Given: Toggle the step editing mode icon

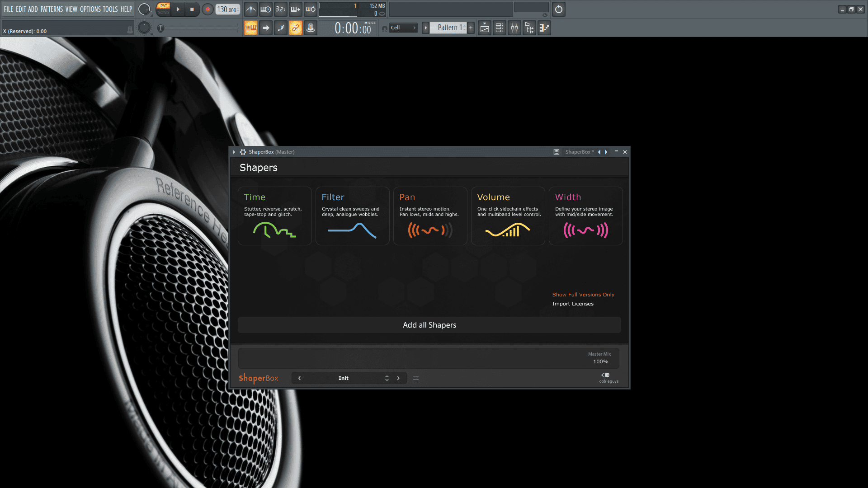Looking at the screenshot, I should pos(281,28).
